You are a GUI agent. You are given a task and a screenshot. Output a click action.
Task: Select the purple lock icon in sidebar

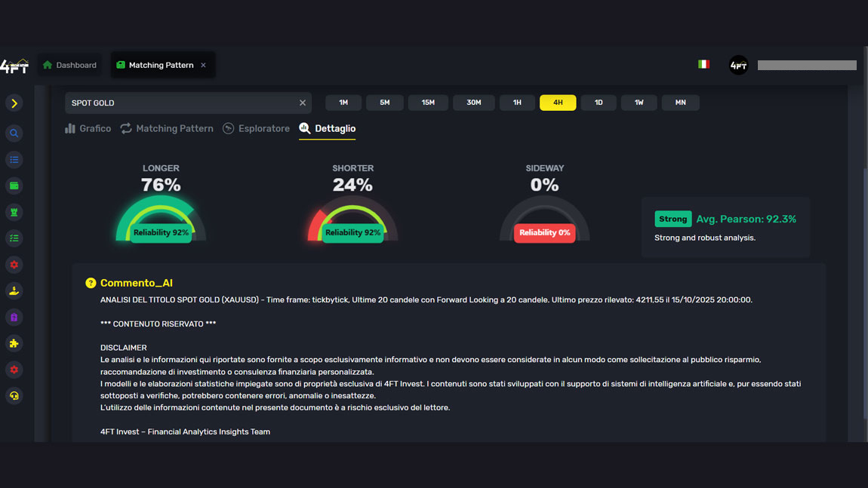14,317
